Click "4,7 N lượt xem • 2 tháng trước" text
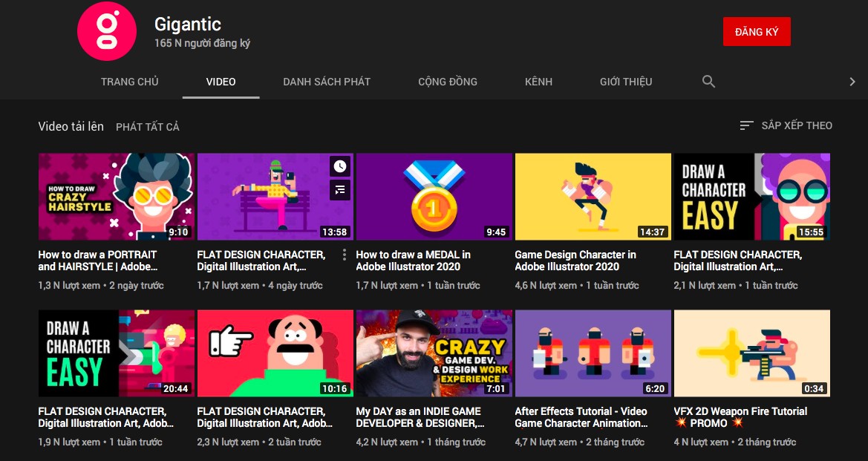The width and height of the screenshot is (868, 461). [580, 442]
